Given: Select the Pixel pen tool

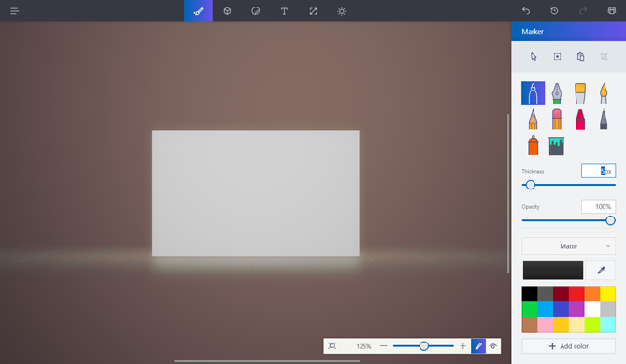Looking at the screenshot, I should tap(604, 119).
